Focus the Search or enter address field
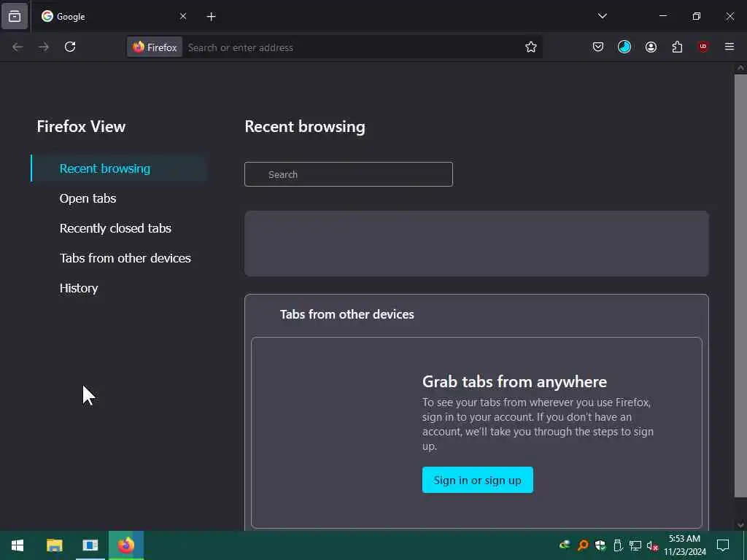 [x=352, y=47]
